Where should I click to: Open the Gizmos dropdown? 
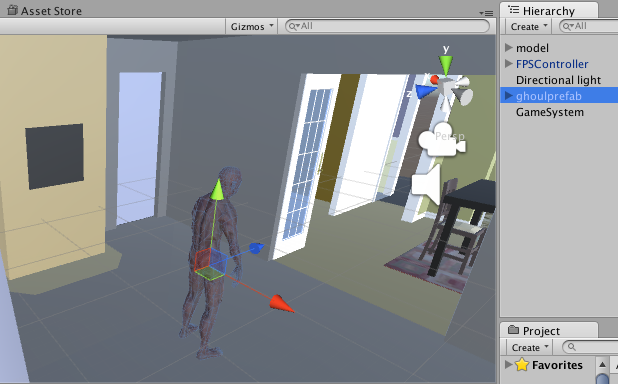point(252,26)
